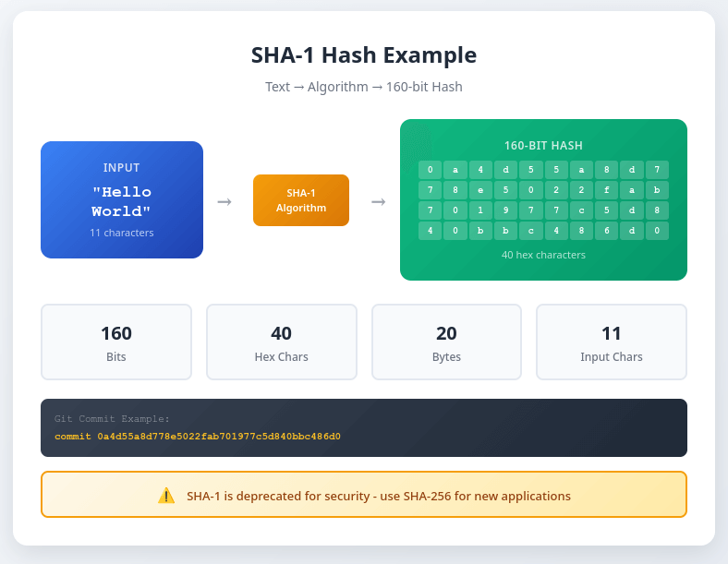Image resolution: width=728 pixels, height=564 pixels.
Task: Click the hex cell showing "1"
Action: (x=480, y=210)
